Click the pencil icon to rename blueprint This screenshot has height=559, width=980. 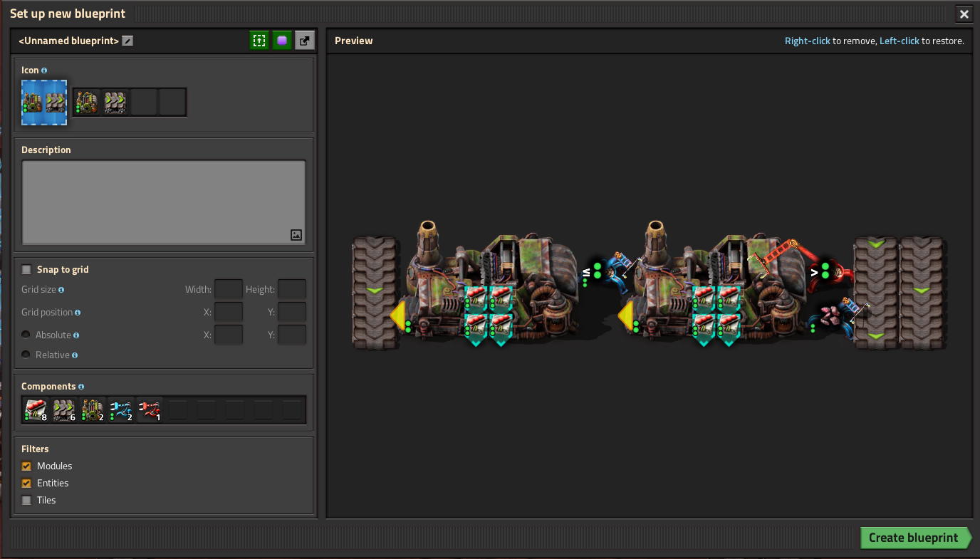(x=127, y=41)
